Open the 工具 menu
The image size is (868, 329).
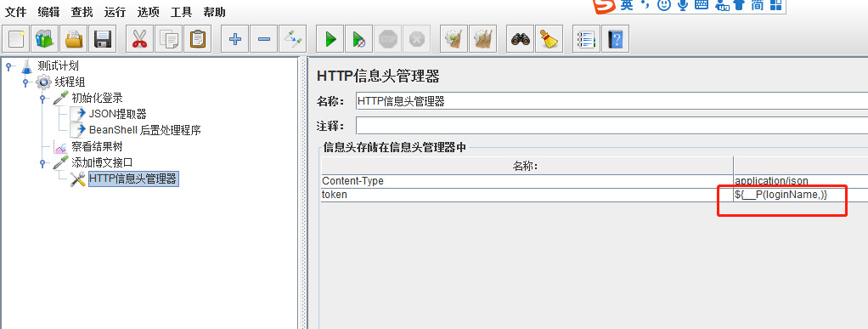click(181, 12)
